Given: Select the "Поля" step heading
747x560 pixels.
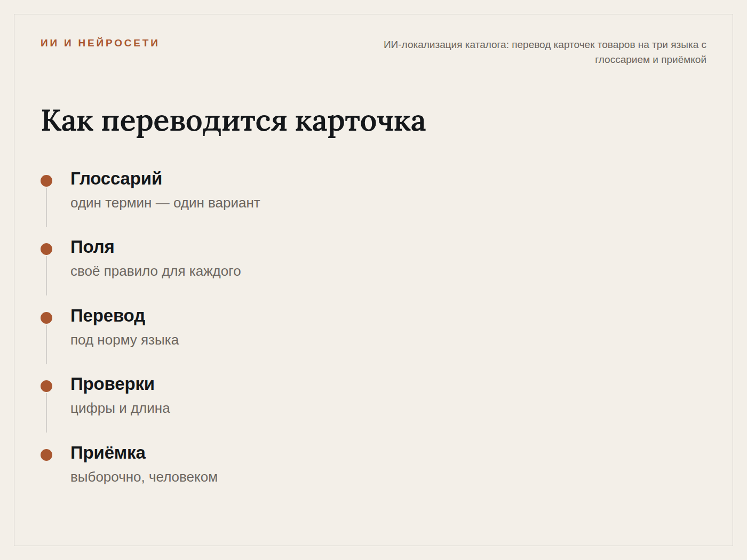Looking at the screenshot, I should click(x=92, y=247).
